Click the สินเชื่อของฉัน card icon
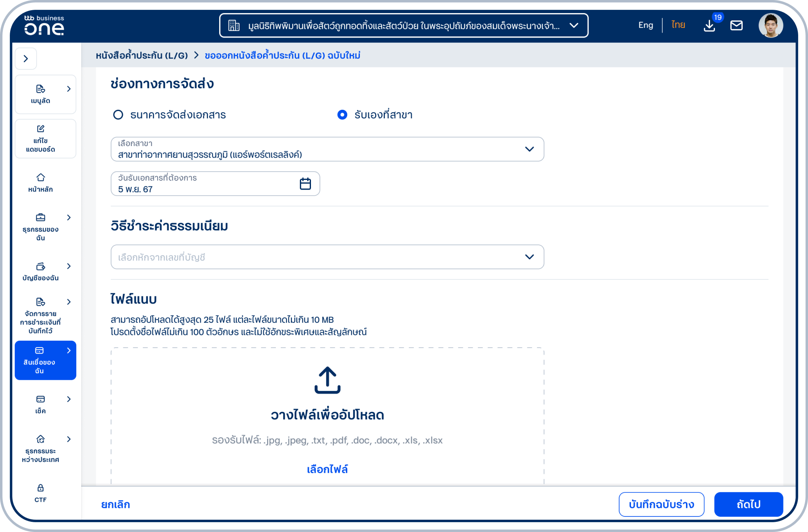Image resolution: width=808 pixels, height=532 pixels. click(x=40, y=350)
